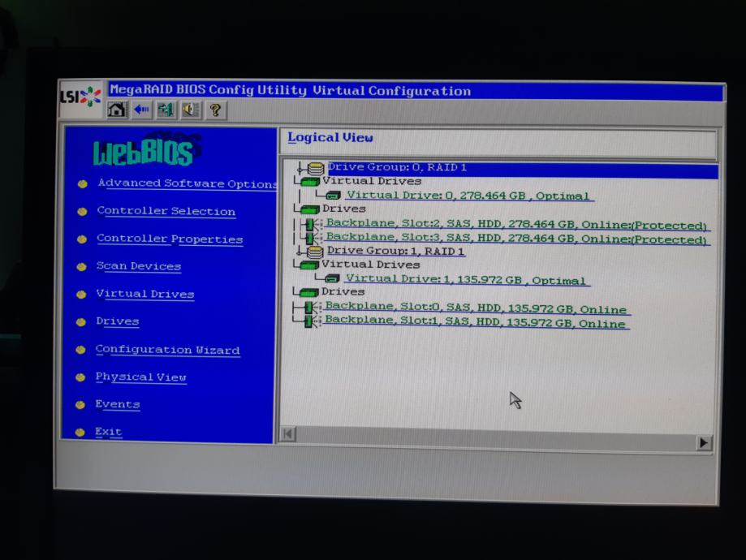The image size is (746, 560).
Task: Select Scan Devices
Action: pyautogui.click(x=139, y=266)
